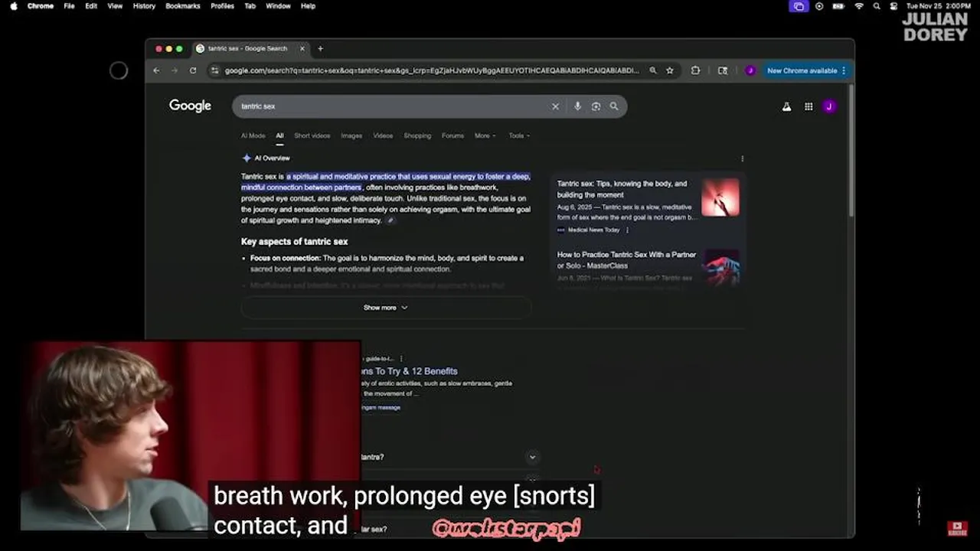980x551 pixels.
Task: Open the Edit menu
Action: coord(91,6)
